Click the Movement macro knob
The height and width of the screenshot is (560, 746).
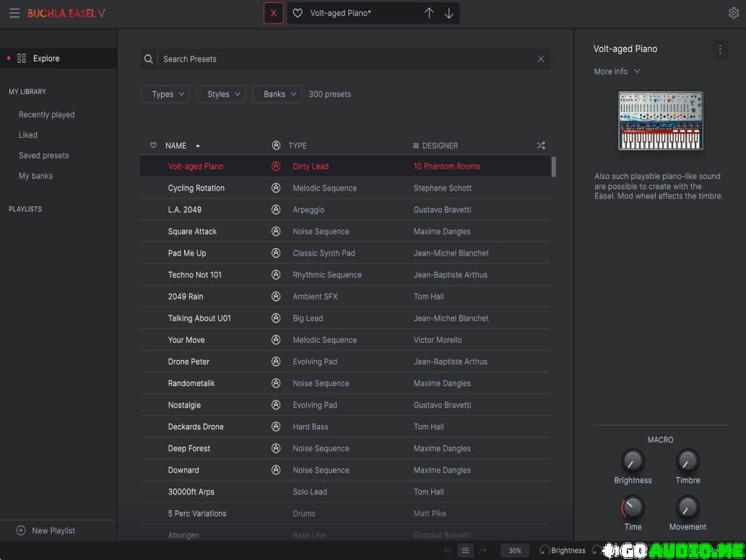pyautogui.click(x=688, y=507)
